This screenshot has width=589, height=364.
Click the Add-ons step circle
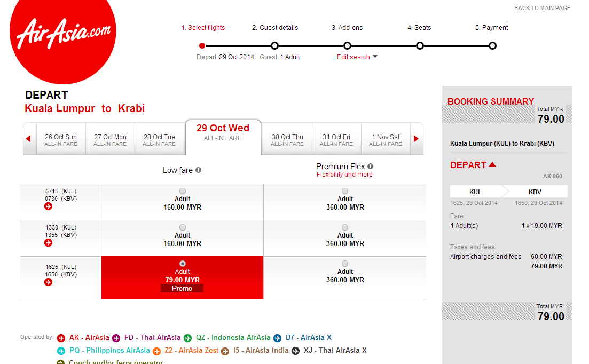pos(348,46)
